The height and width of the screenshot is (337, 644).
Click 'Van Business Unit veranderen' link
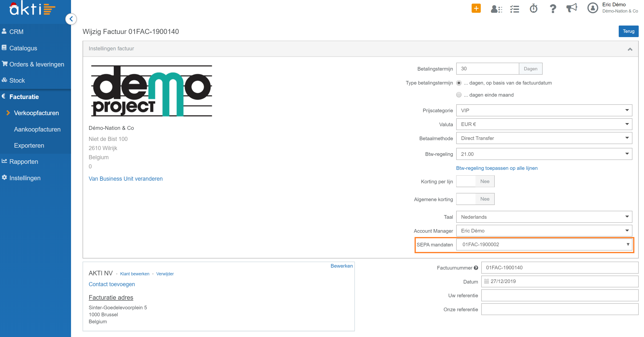125,179
